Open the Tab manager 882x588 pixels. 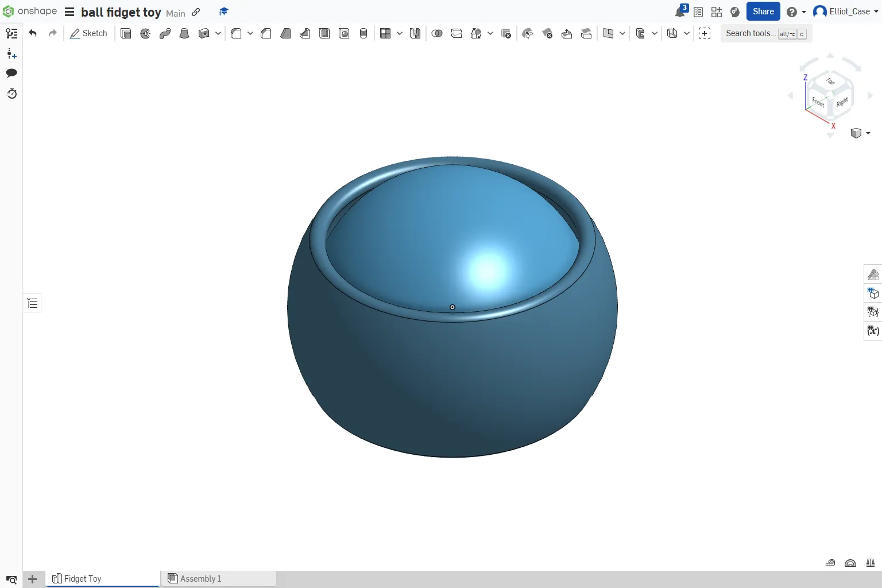click(x=11, y=579)
